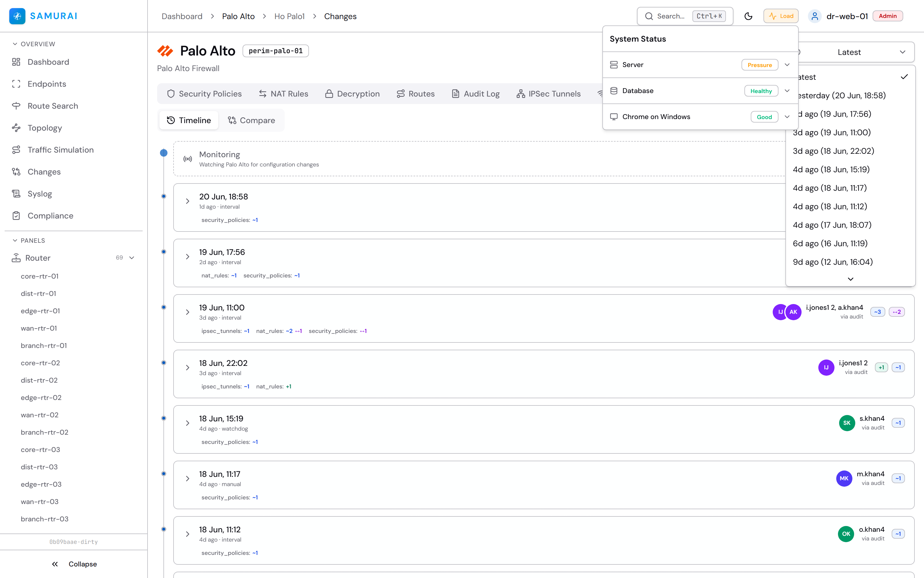The image size is (924, 578).
Task: Click the MK avatar for m.khan4
Action: [844, 478]
